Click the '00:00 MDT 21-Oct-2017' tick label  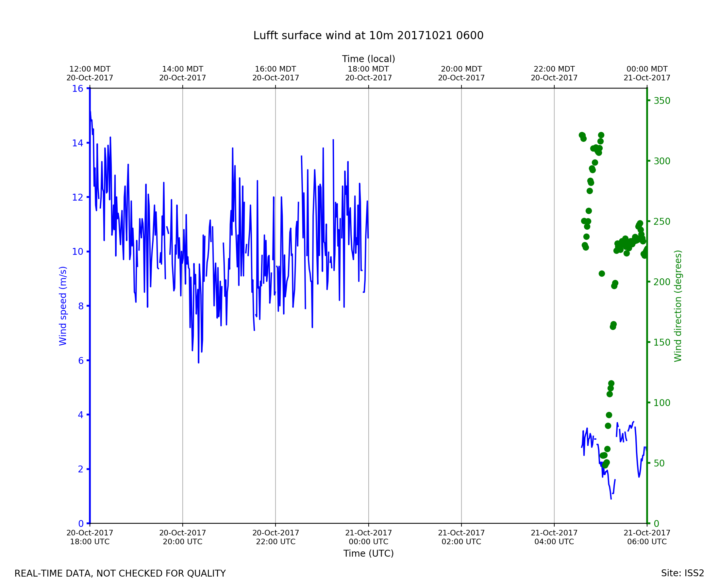pyautogui.click(x=646, y=73)
